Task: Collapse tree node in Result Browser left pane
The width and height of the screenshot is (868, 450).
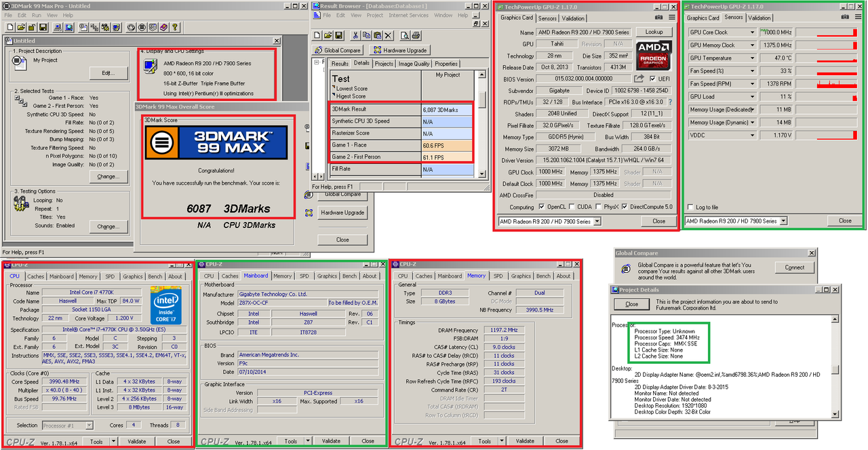Action: [x=317, y=62]
